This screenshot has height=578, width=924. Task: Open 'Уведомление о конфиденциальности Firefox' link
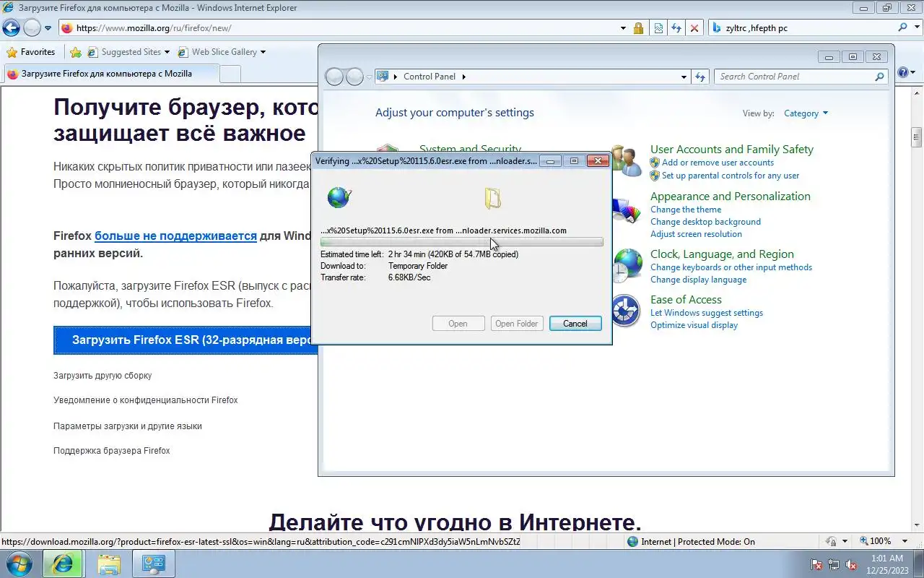click(145, 400)
